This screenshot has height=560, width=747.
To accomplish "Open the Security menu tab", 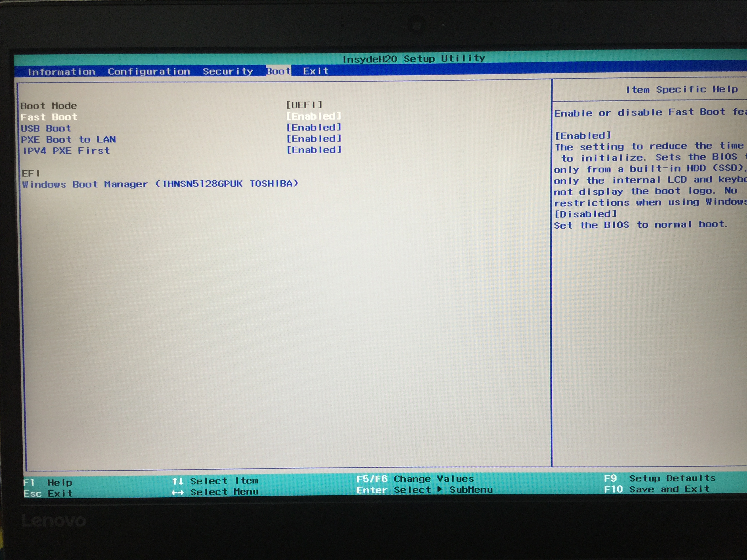I will click(x=228, y=71).
